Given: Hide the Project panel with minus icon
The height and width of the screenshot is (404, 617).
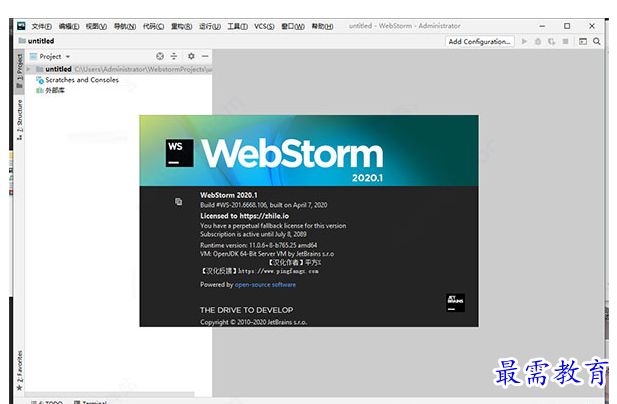Looking at the screenshot, I should pyautogui.click(x=205, y=56).
